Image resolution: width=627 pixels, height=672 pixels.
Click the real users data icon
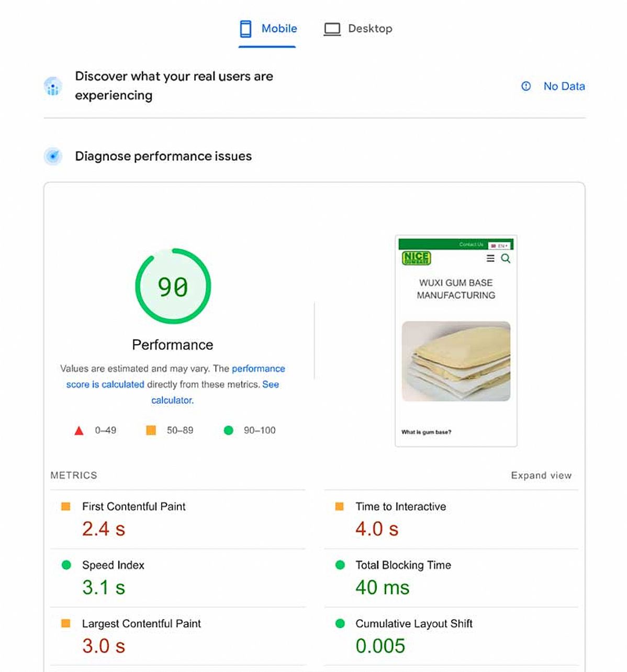[53, 86]
